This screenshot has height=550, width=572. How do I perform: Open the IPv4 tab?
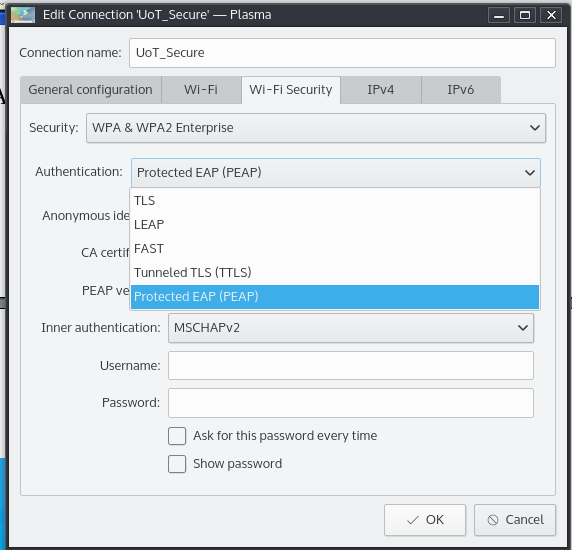(380, 90)
